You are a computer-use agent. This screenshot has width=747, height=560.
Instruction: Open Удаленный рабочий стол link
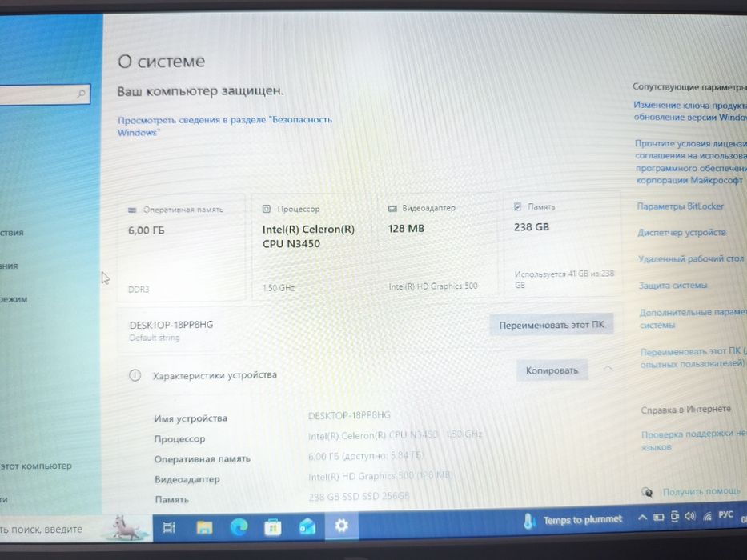(691, 258)
